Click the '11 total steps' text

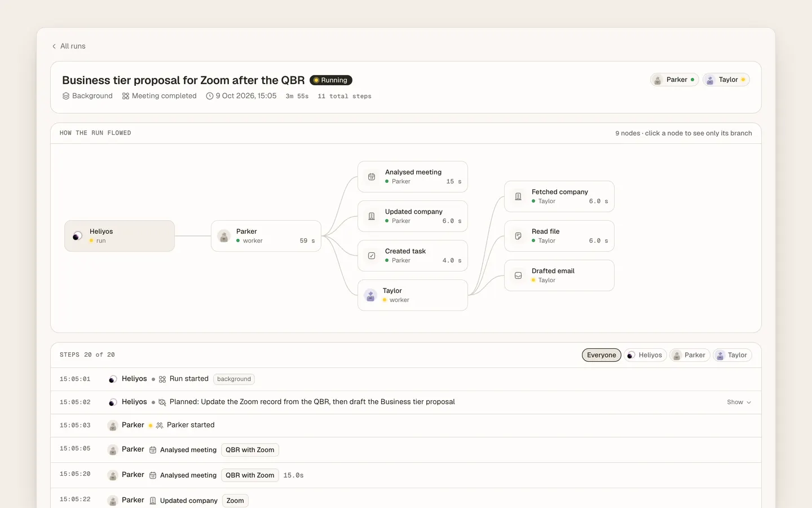tap(345, 97)
